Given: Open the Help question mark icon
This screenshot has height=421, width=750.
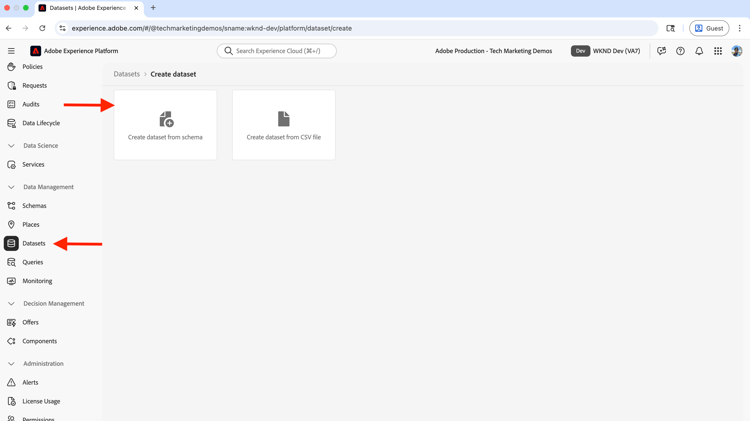Looking at the screenshot, I should click(680, 51).
